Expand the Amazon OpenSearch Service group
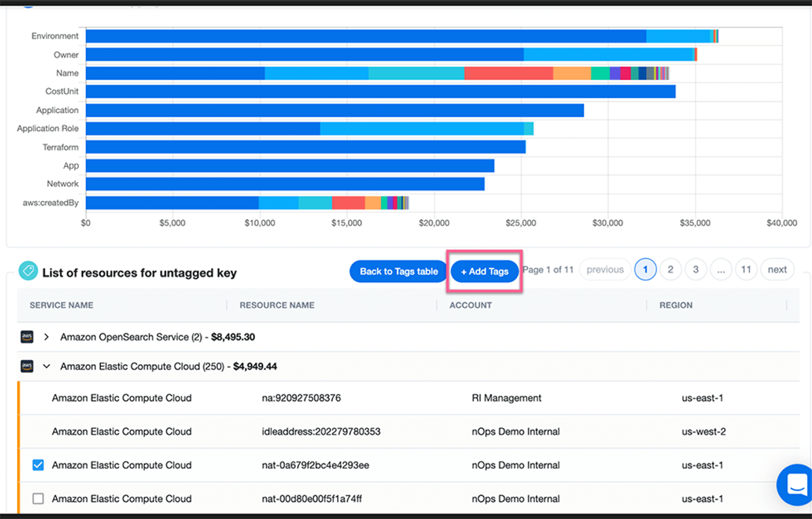Screen dimensions: 812x519 pos(47,336)
